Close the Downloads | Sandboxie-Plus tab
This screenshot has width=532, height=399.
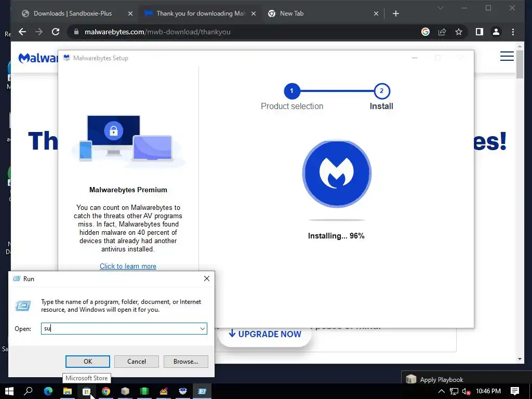[x=130, y=14]
